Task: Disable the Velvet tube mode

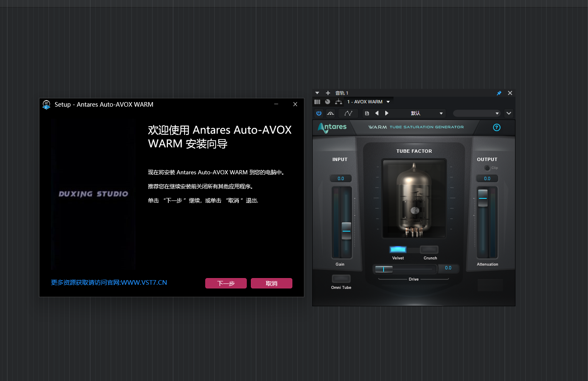Action: pyautogui.click(x=398, y=249)
